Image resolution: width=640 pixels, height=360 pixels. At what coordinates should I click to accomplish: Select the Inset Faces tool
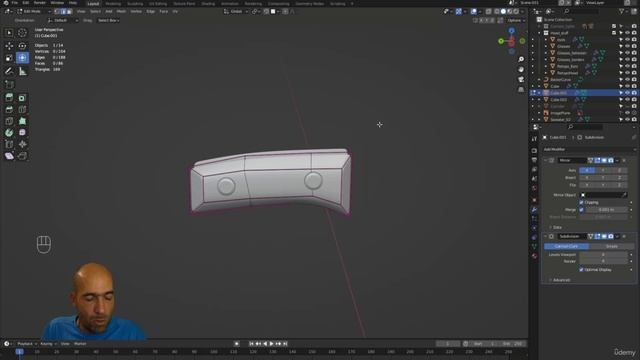coord(22,98)
